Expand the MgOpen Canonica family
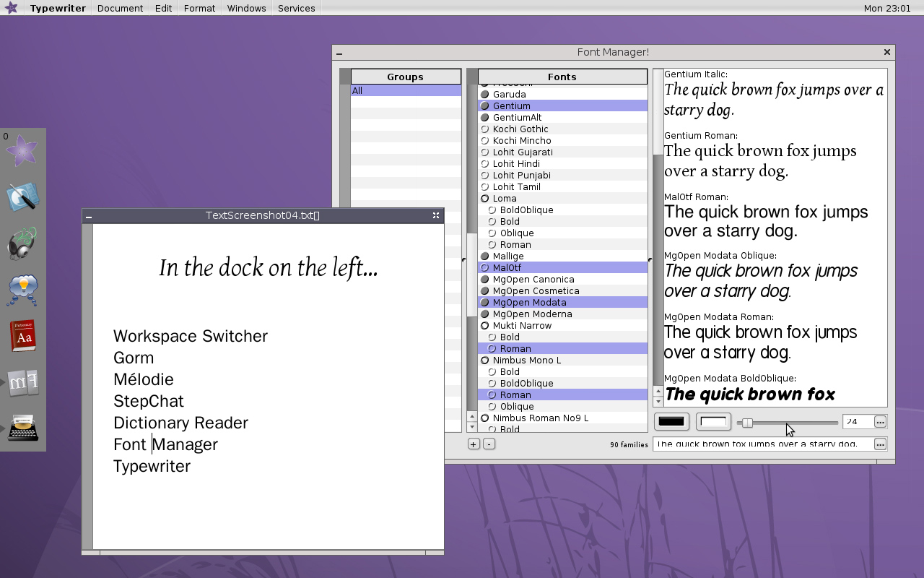 (485, 280)
